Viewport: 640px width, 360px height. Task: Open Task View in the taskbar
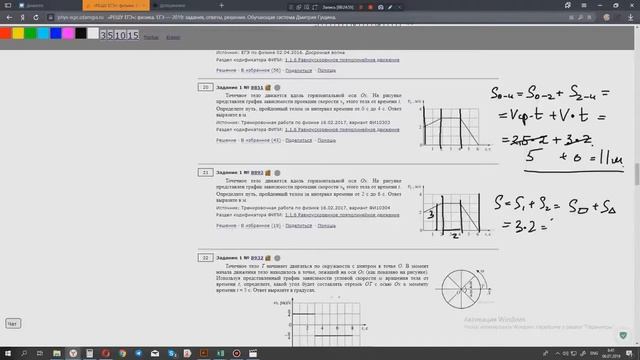tap(40, 353)
